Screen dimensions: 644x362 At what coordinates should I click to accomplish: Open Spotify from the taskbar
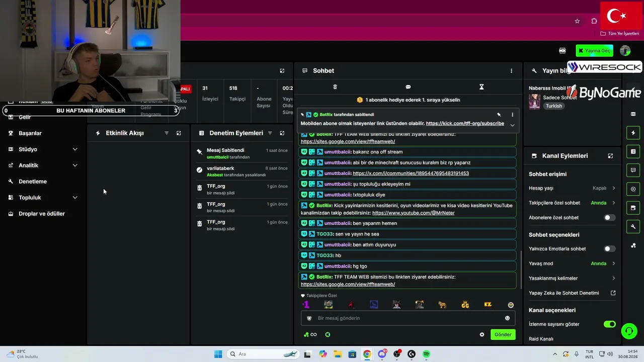coord(426,354)
